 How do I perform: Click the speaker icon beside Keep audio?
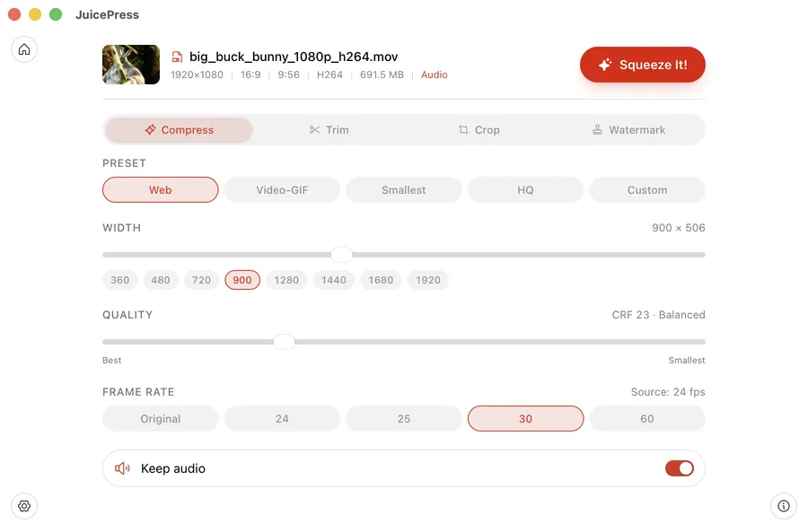tap(123, 468)
